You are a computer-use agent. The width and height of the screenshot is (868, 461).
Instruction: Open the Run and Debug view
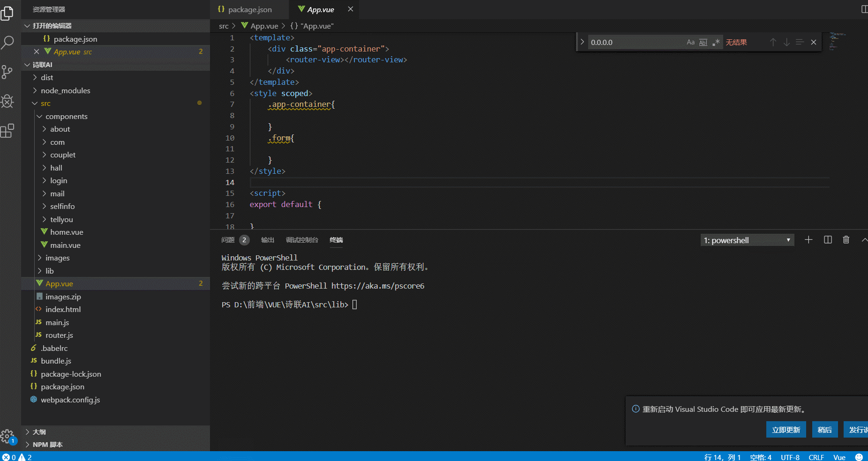[x=7, y=102]
